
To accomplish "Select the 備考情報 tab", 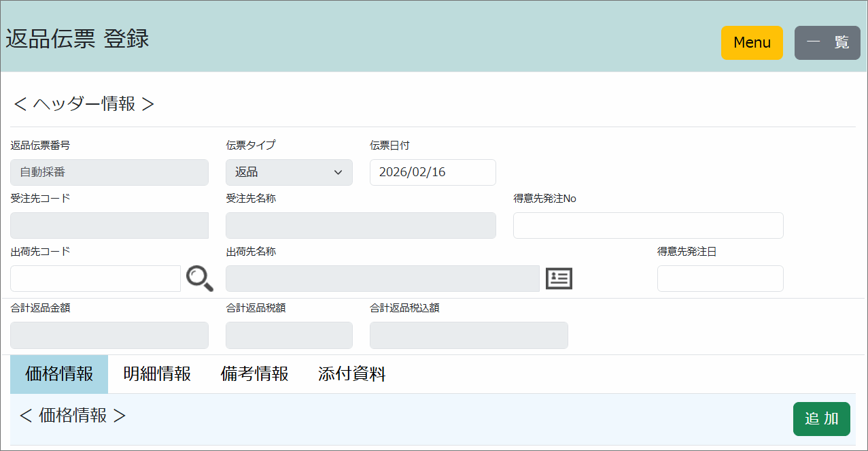I will [255, 374].
